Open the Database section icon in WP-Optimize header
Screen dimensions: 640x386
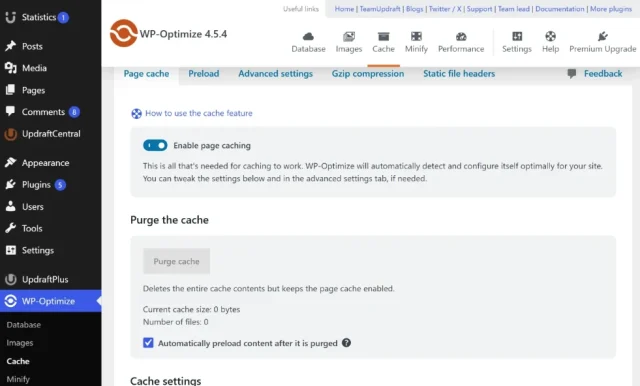(x=308, y=36)
